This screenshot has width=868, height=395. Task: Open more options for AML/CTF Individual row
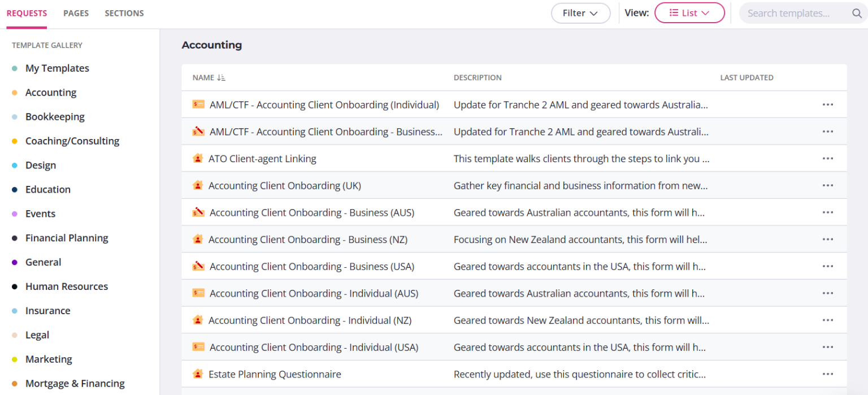828,105
